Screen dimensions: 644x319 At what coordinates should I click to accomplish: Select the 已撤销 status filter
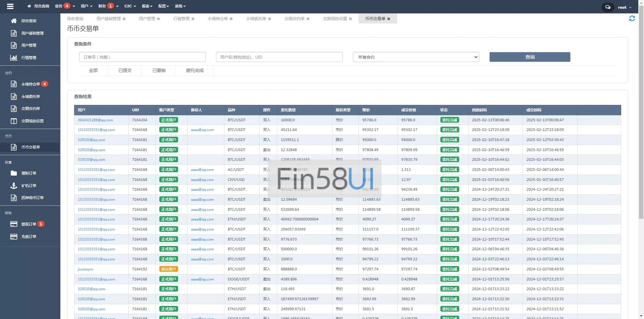tap(159, 71)
